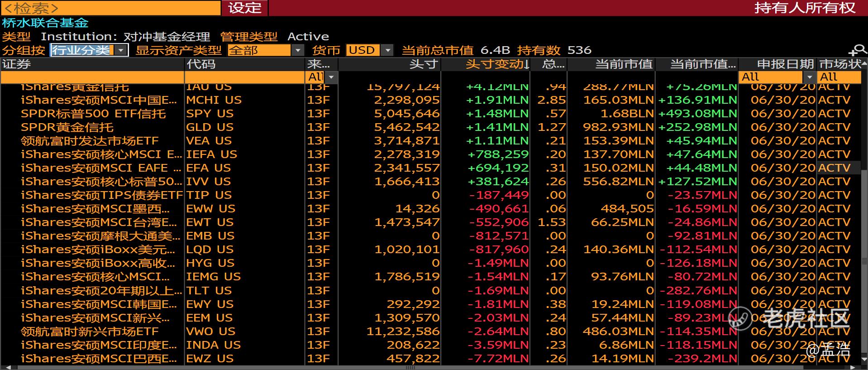Click ticker IEMG US

[x=214, y=277]
